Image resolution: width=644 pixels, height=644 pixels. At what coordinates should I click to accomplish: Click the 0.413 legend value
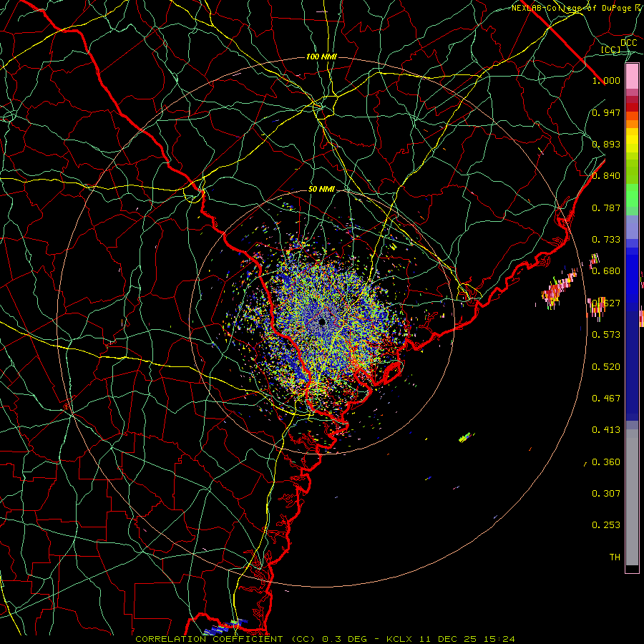click(x=606, y=430)
